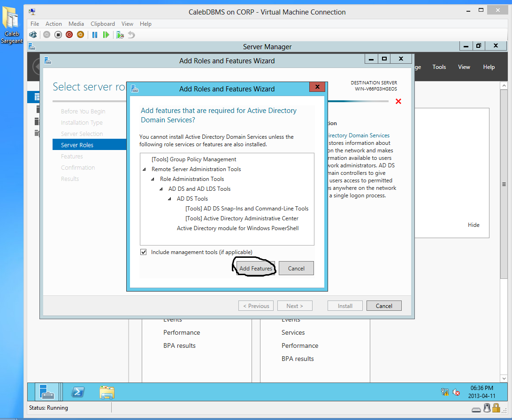Click the orange Save state icon
The image size is (512, 420).
80,35
